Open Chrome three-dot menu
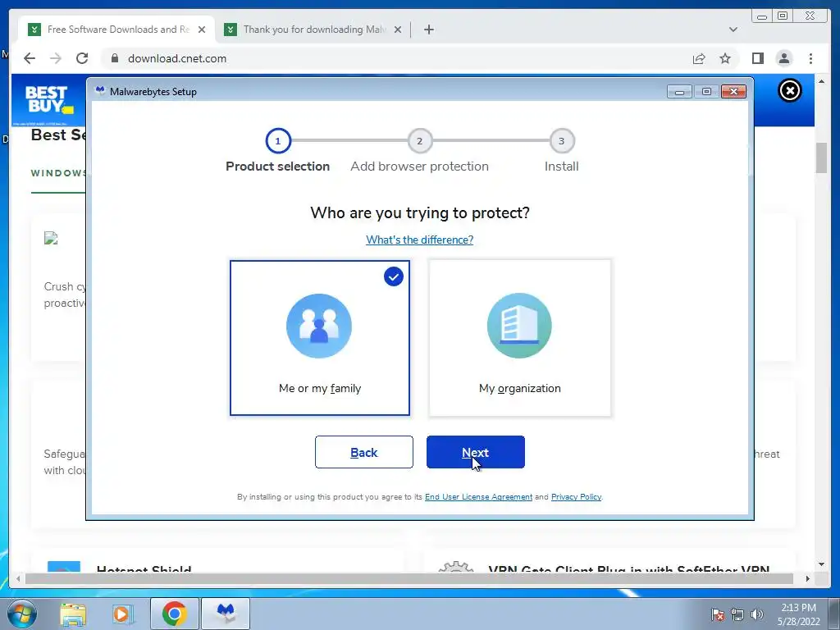 [x=810, y=58]
